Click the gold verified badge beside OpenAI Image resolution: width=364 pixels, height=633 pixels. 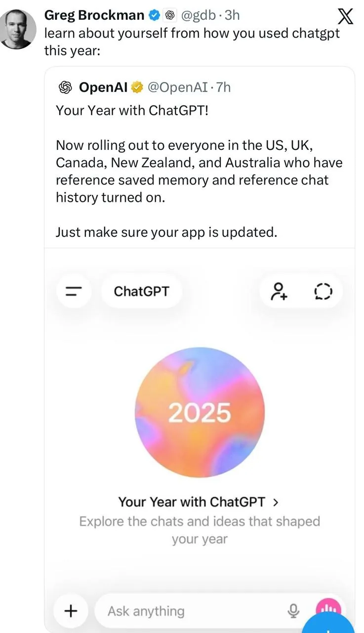click(x=137, y=88)
